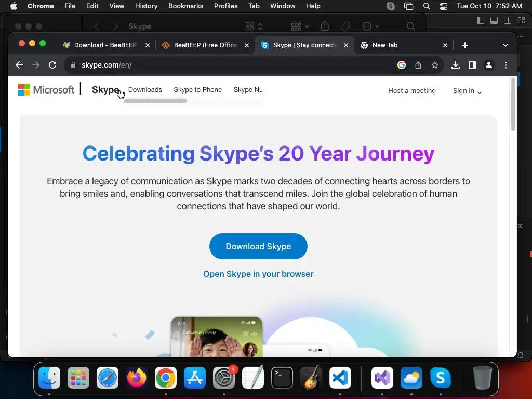Viewport: 532px width, 399px height.
Task: Open the Profiles menu
Action: (x=225, y=6)
